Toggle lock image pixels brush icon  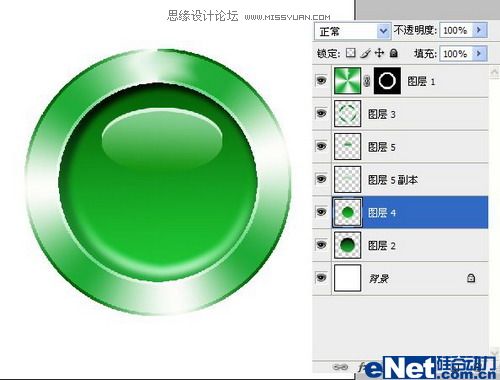[x=365, y=53]
